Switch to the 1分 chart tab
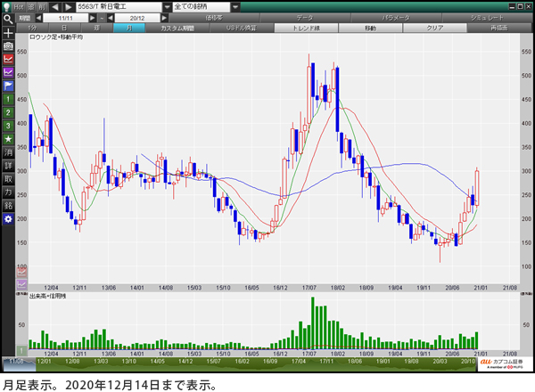 tap(32, 28)
